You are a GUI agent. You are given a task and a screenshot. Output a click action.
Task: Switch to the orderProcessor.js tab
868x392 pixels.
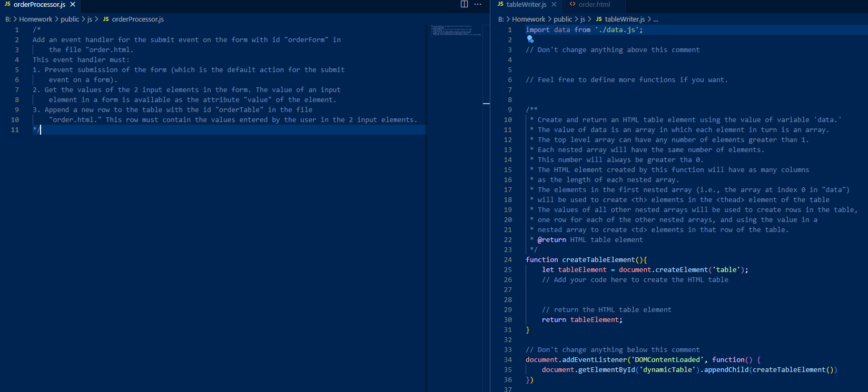[x=40, y=4]
